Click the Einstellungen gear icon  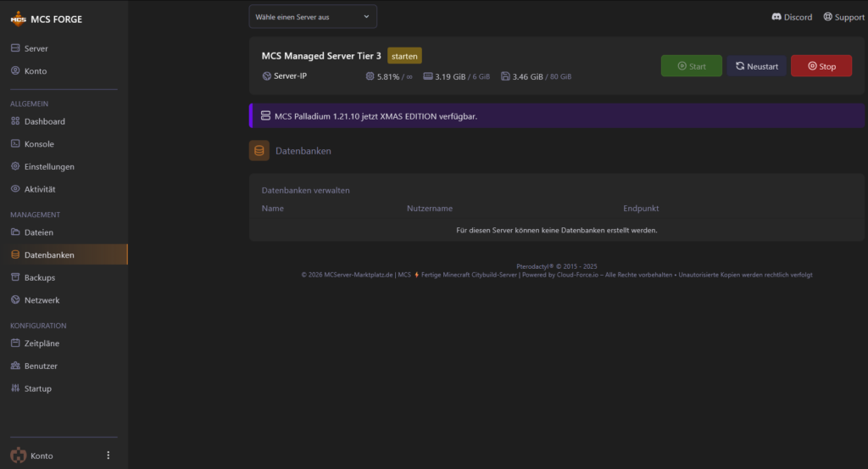coord(15,166)
